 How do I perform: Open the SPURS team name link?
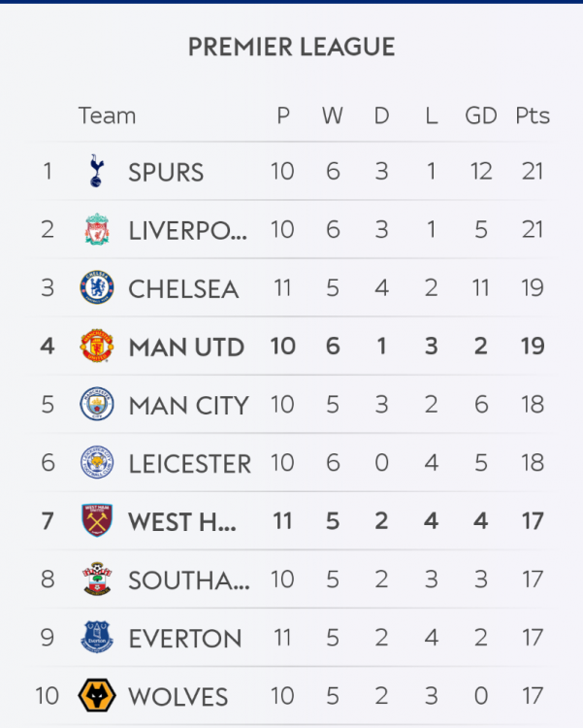click(x=166, y=173)
